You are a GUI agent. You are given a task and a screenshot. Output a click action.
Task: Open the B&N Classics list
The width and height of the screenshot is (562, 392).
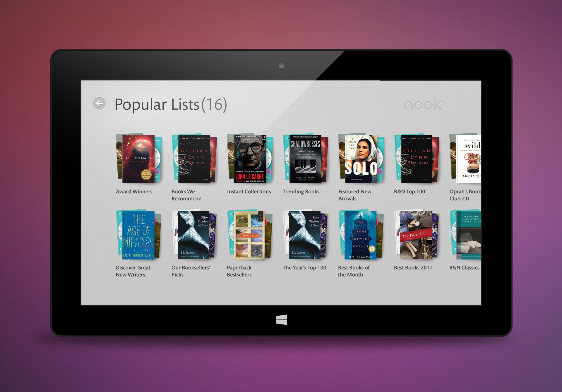click(464, 268)
